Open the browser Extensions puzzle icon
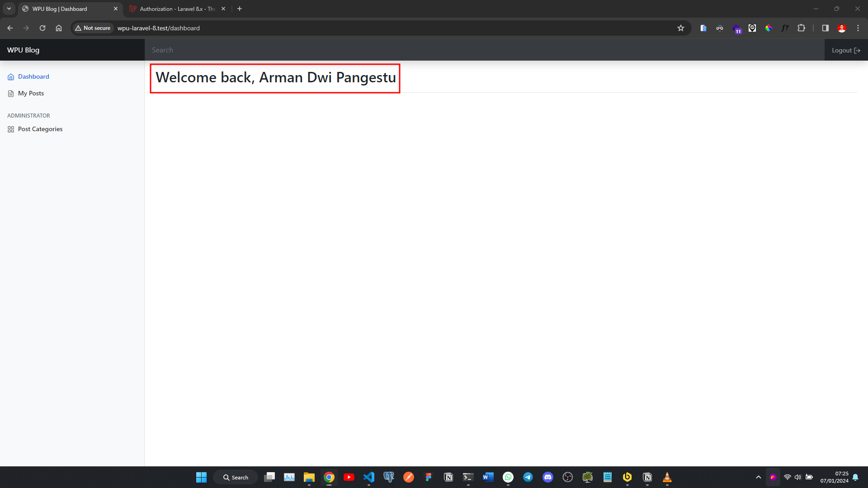 point(801,28)
